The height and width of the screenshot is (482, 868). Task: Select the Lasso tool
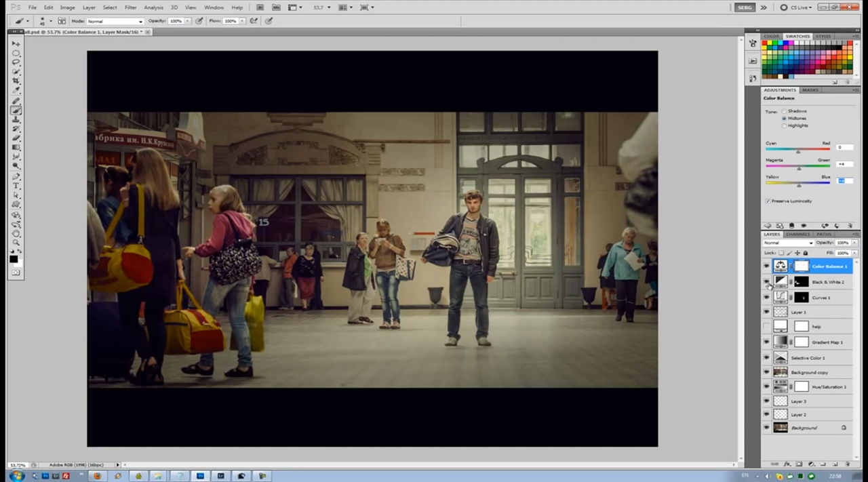point(16,62)
